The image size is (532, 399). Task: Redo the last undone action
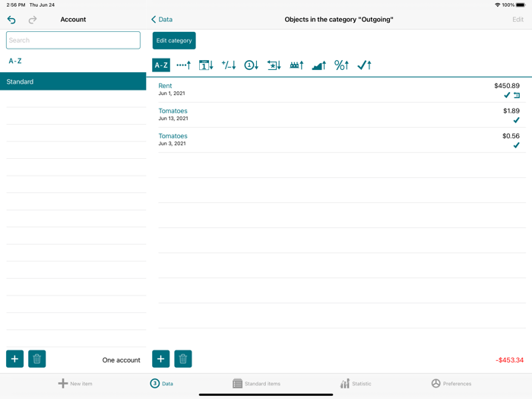tap(32, 20)
